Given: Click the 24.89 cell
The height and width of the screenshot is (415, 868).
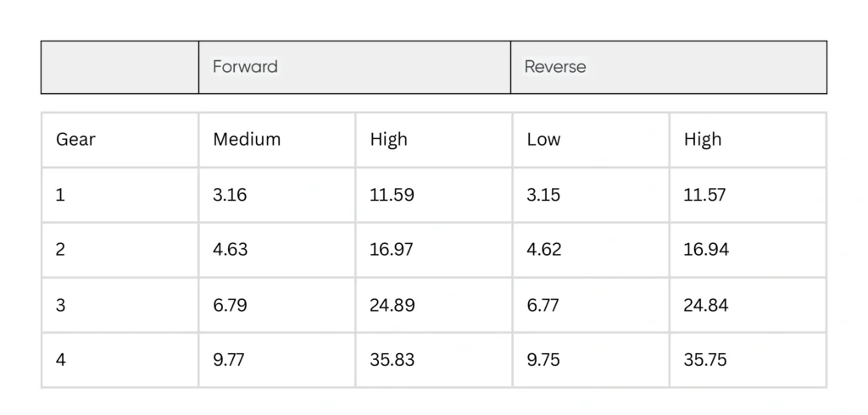Looking at the screenshot, I should 392,305.
